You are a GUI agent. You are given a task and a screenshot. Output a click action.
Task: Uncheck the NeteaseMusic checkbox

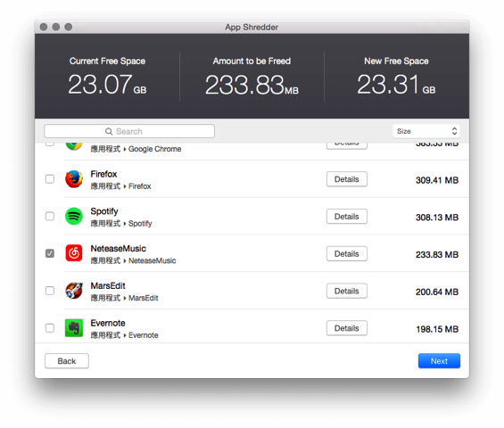click(50, 253)
